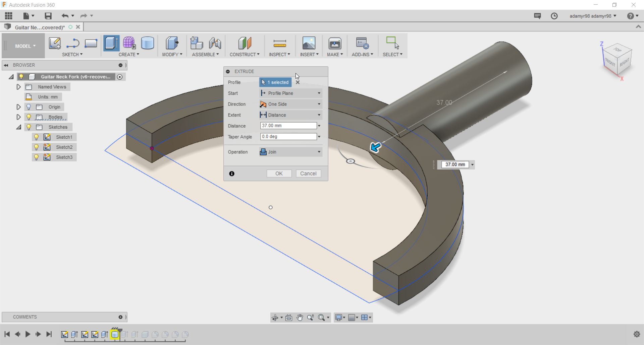Cancel the Extrude dialog
This screenshot has width=644, height=345.
click(x=308, y=173)
